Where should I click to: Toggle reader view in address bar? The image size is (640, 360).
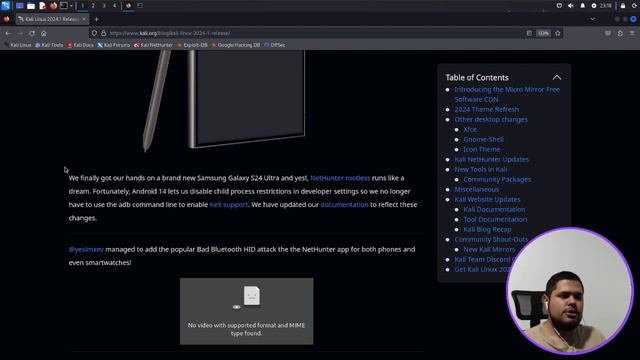(x=529, y=33)
